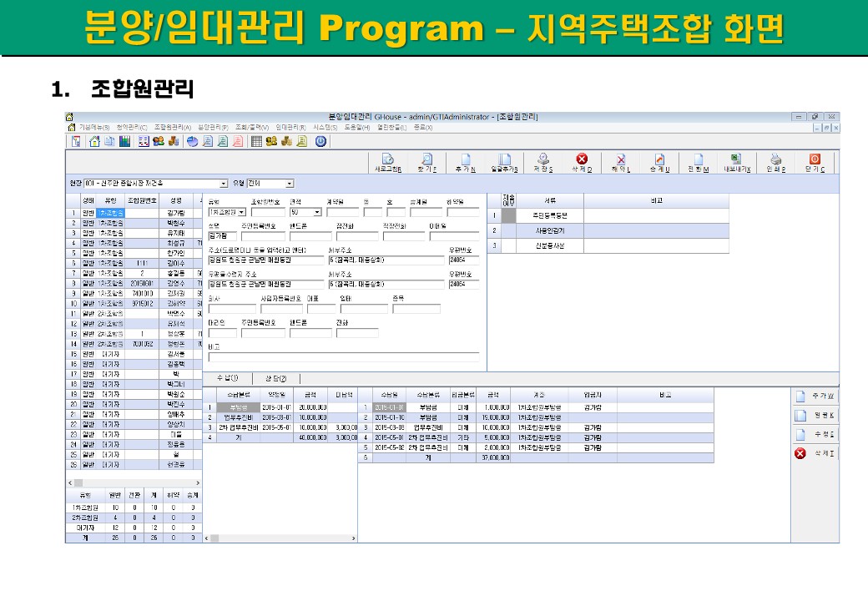This screenshot has width=868, height=601.
Task: Click 수정 E edit button in payment panel
Action: [x=815, y=434]
